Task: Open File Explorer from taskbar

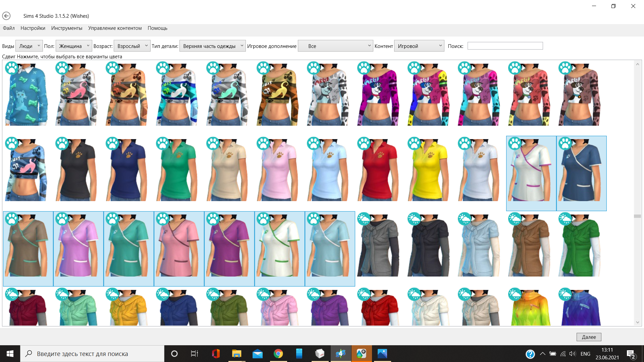Action: [x=236, y=354]
